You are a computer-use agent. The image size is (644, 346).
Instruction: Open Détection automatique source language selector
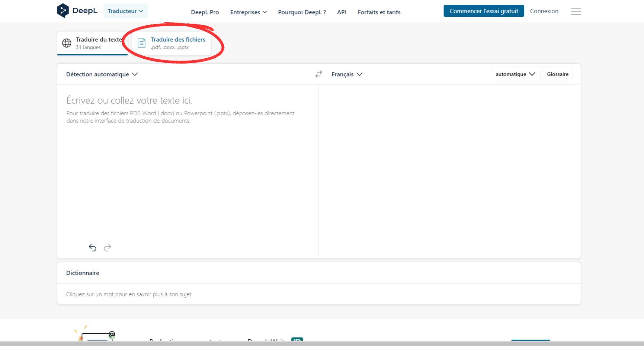(102, 74)
